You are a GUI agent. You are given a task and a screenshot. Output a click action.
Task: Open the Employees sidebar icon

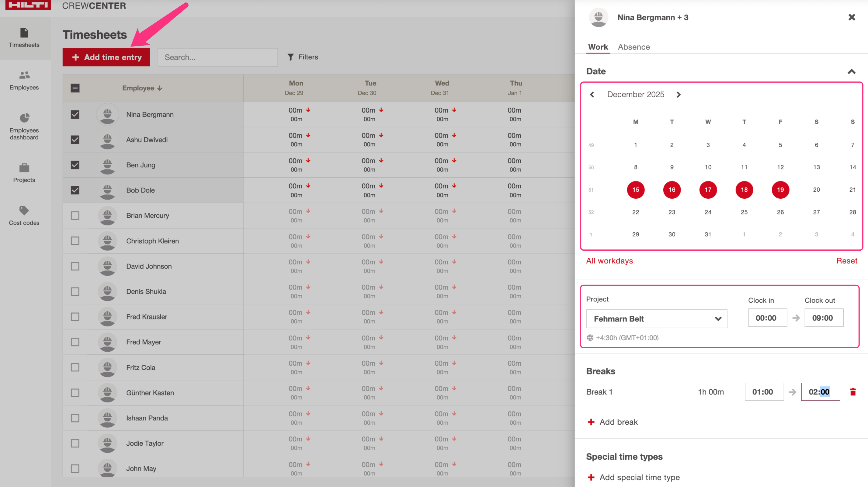[x=24, y=75]
